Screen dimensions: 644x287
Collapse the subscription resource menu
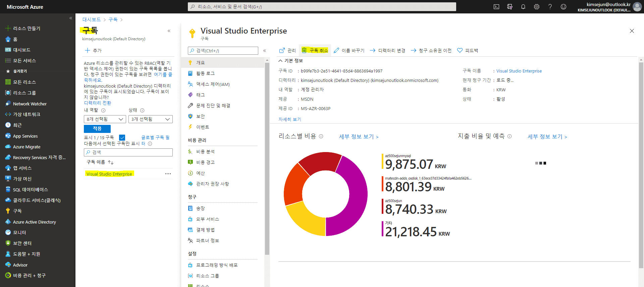(x=265, y=51)
